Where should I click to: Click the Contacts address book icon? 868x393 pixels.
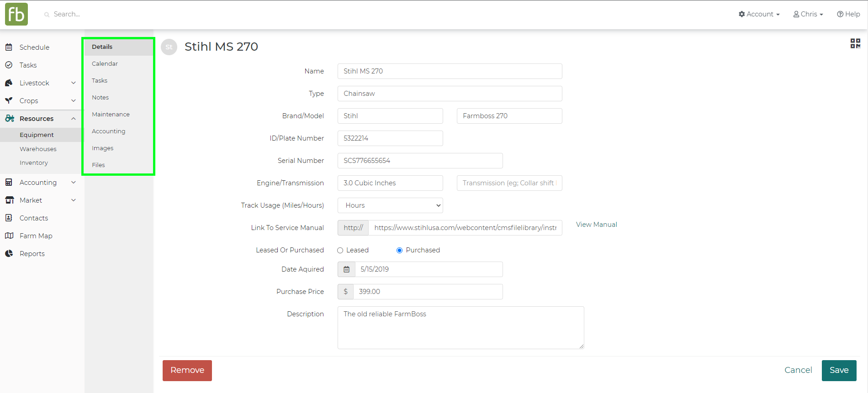[9, 218]
